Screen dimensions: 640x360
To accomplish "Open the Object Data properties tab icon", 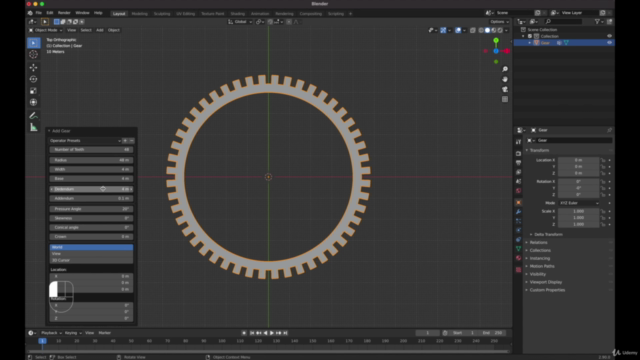I will pyautogui.click(x=518, y=249).
